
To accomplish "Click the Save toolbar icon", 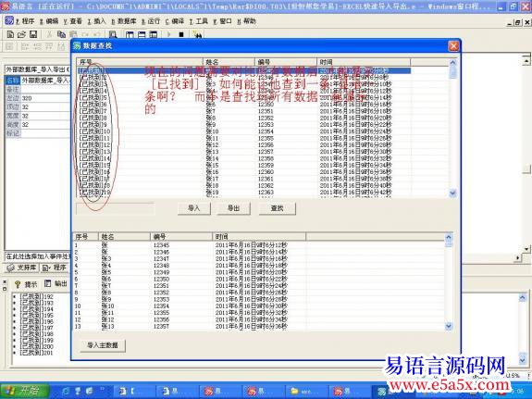I will pyautogui.click(x=33, y=34).
